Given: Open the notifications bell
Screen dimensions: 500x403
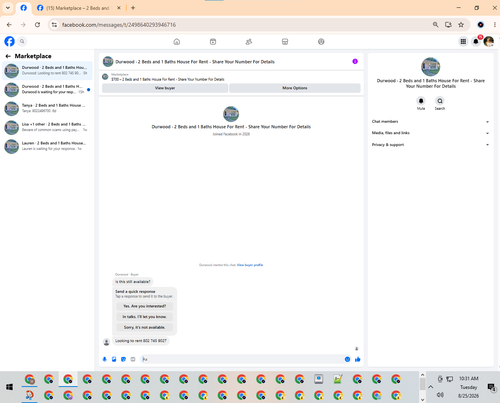Looking at the screenshot, I should point(476,41).
